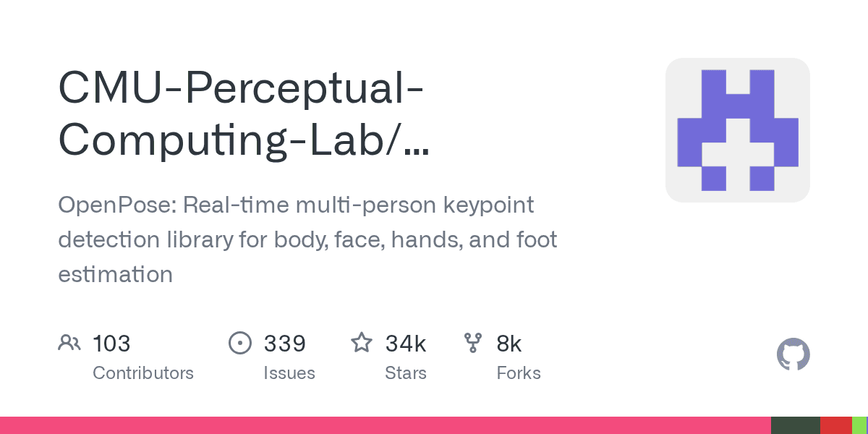Open the Issues label
Screen dimensions: 868x434
tap(289, 373)
